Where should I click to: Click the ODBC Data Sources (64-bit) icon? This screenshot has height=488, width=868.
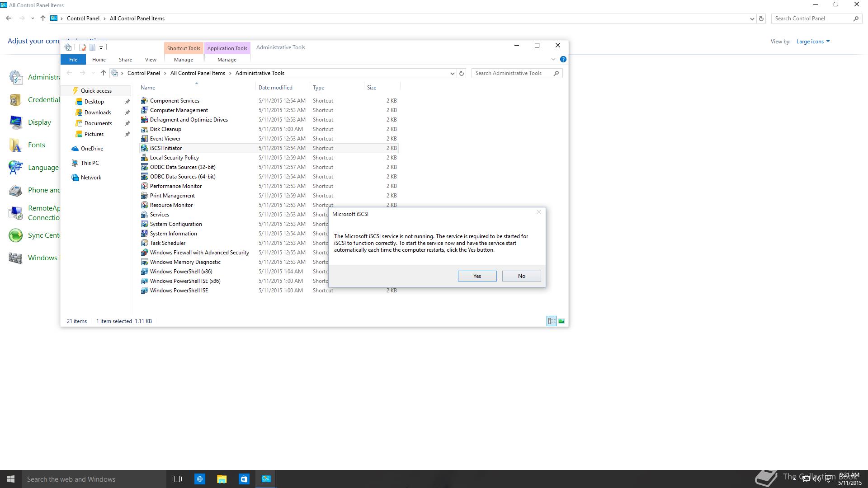point(144,177)
